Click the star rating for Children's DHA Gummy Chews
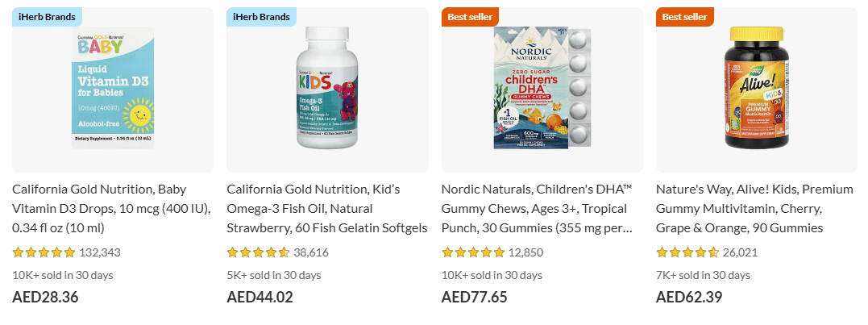The image size is (868, 325). click(472, 252)
